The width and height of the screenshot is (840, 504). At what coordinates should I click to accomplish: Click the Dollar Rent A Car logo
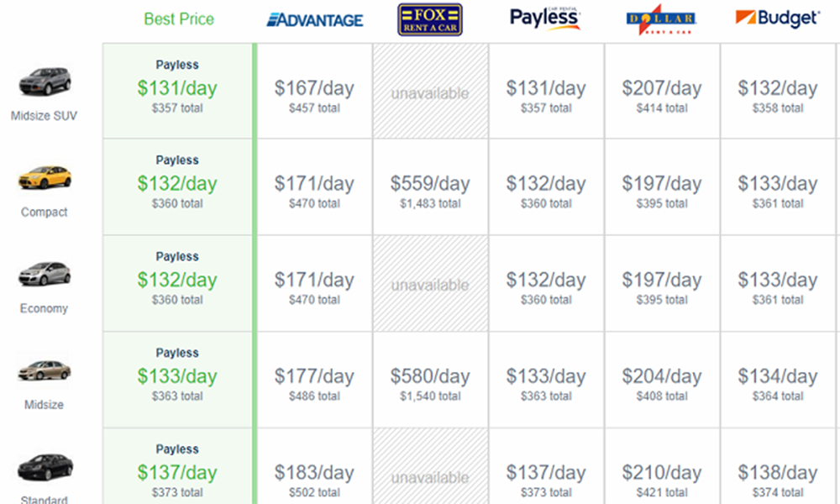662,19
